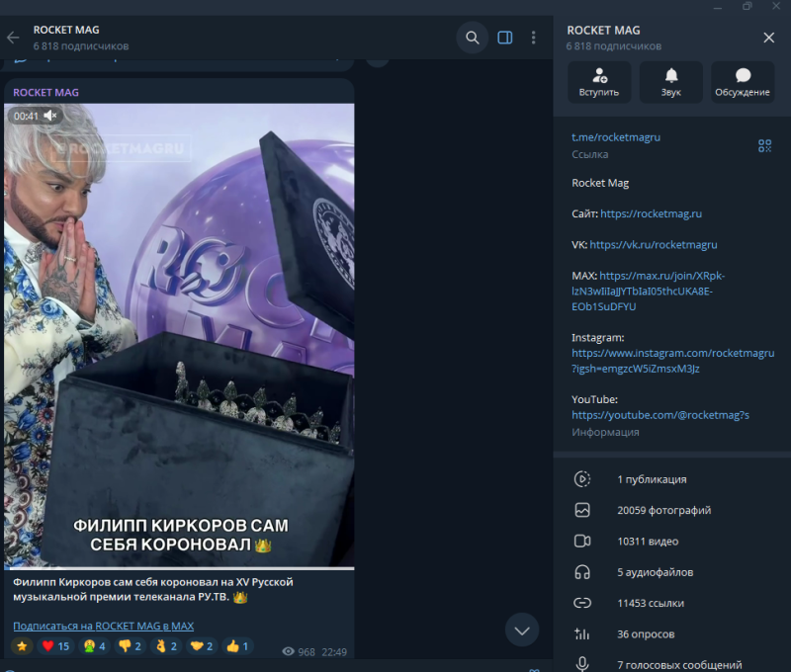Click the video progress bar under the clip
This screenshot has height=672, width=791.
pyautogui.click(x=179, y=568)
